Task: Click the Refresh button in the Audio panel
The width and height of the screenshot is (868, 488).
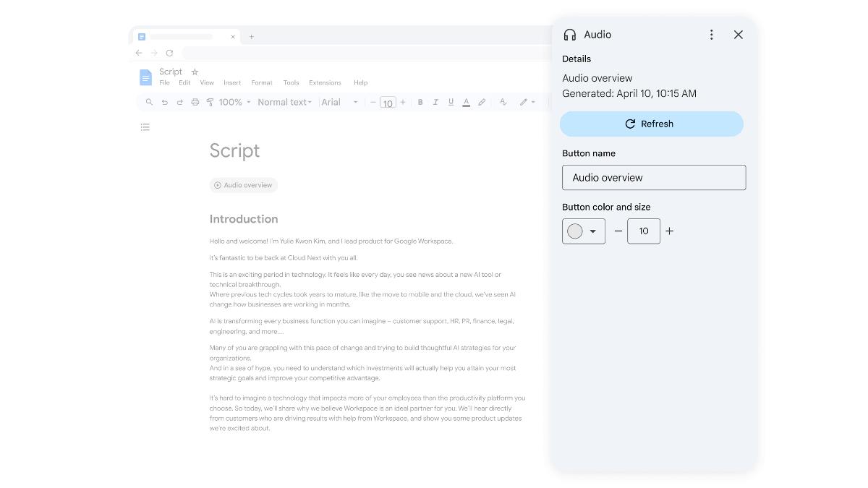Action: [x=651, y=124]
